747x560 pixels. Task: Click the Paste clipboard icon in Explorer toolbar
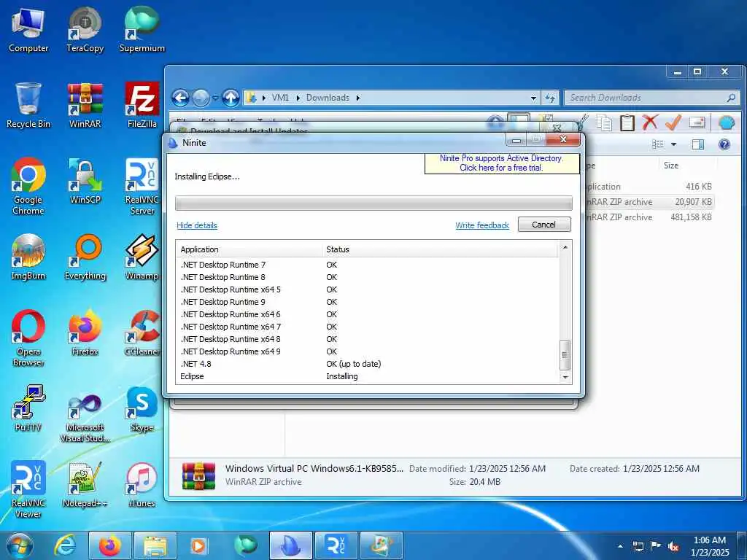pyautogui.click(x=627, y=122)
